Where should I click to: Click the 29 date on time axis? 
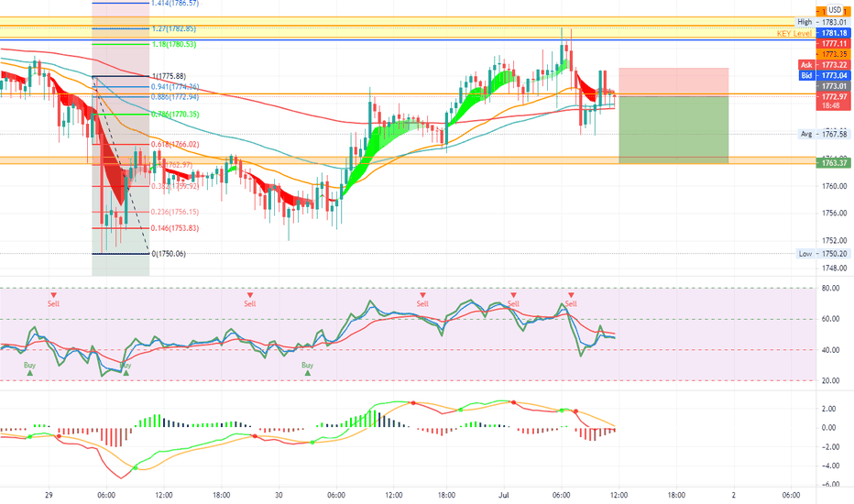pyautogui.click(x=49, y=495)
